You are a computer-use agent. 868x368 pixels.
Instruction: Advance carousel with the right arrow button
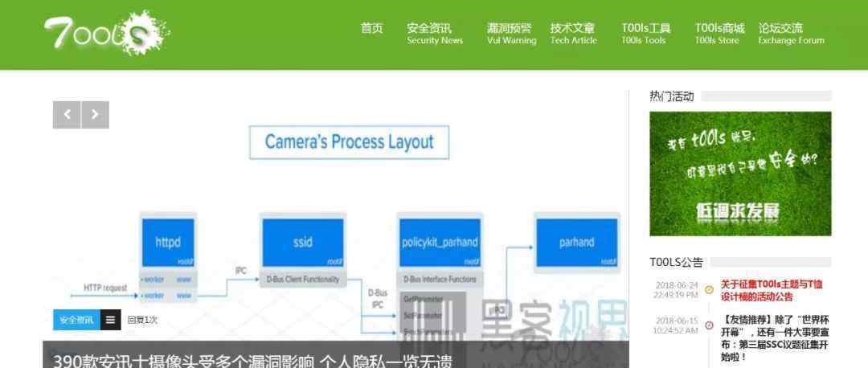95,115
